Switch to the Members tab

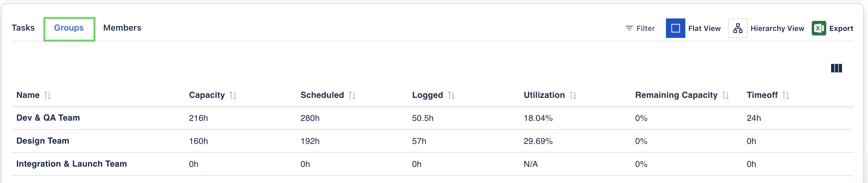[122, 28]
